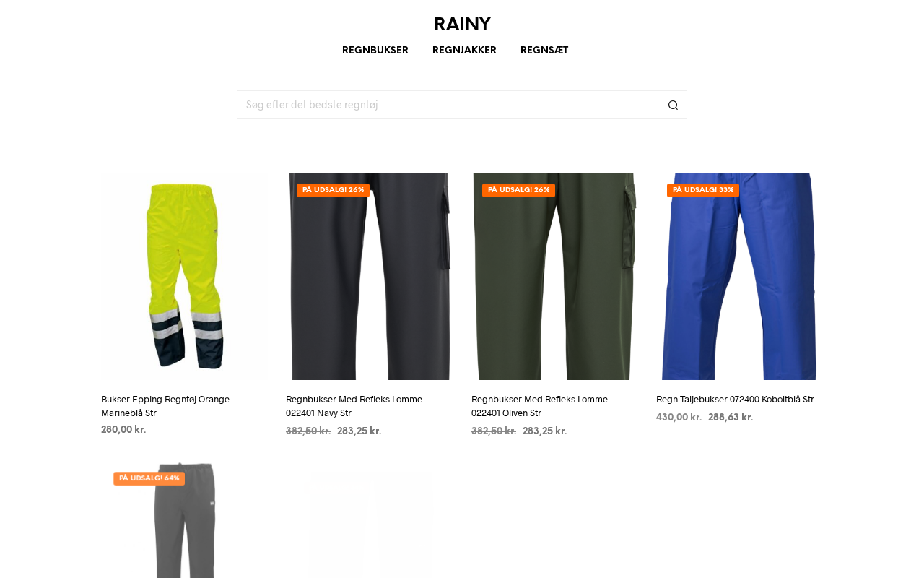The image size is (924, 578).
Task: Open the navy Refleks Lomme trousers image
Action: [369, 276]
